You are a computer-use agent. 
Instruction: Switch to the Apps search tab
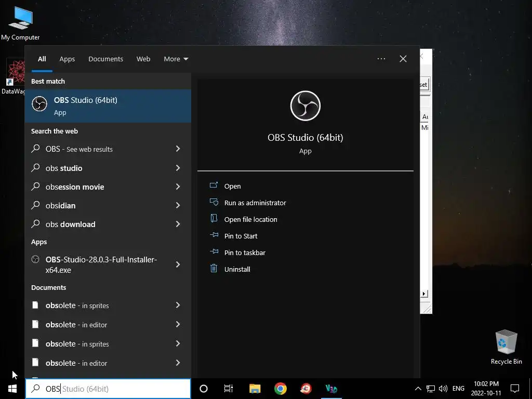click(67, 59)
